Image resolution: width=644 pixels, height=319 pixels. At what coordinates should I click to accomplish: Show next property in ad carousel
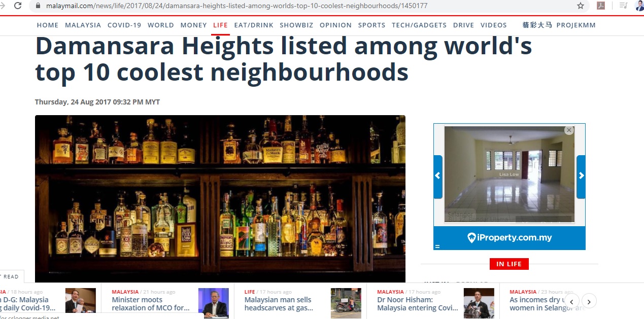581,176
